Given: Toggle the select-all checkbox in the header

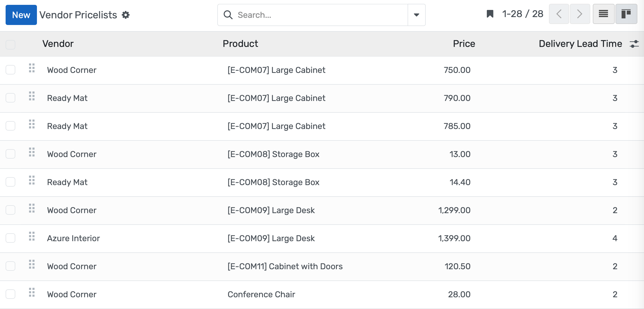Looking at the screenshot, I should tap(10, 44).
